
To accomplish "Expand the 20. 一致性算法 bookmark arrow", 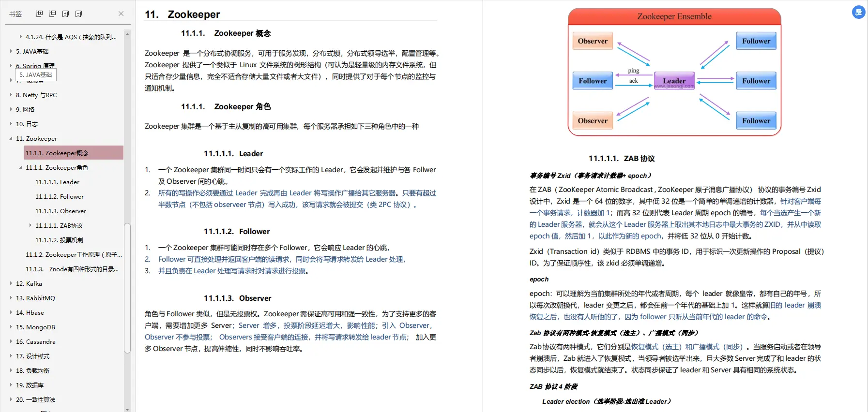I will (x=11, y=399).
